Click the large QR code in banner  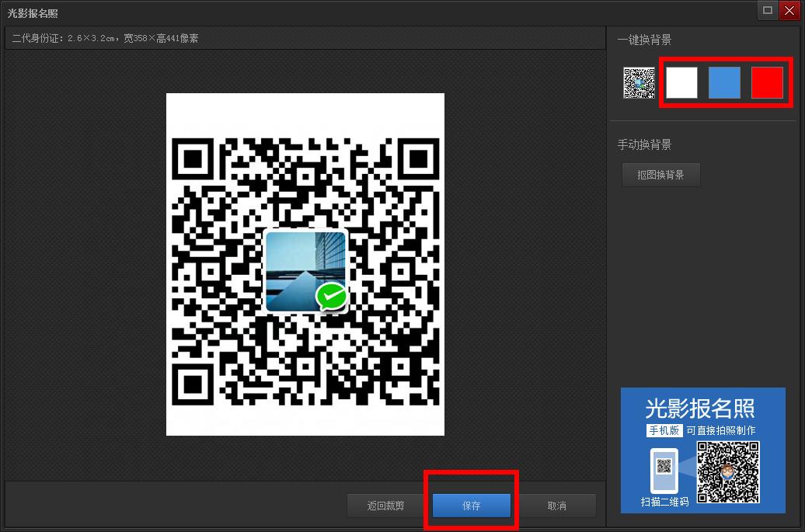[x=728, y=472]
